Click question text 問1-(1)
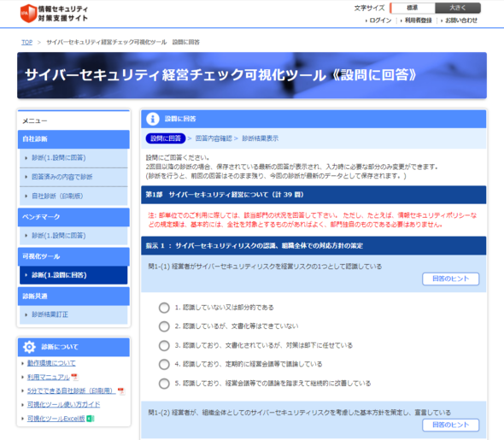The height and width of the screenshot is (440, 504). click(265, 267)
